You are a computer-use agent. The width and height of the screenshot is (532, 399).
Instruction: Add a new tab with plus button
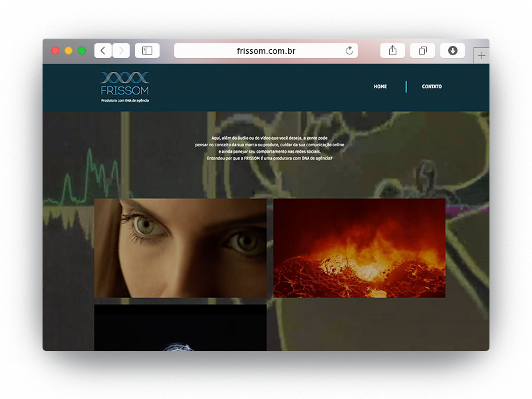(481, 56)
